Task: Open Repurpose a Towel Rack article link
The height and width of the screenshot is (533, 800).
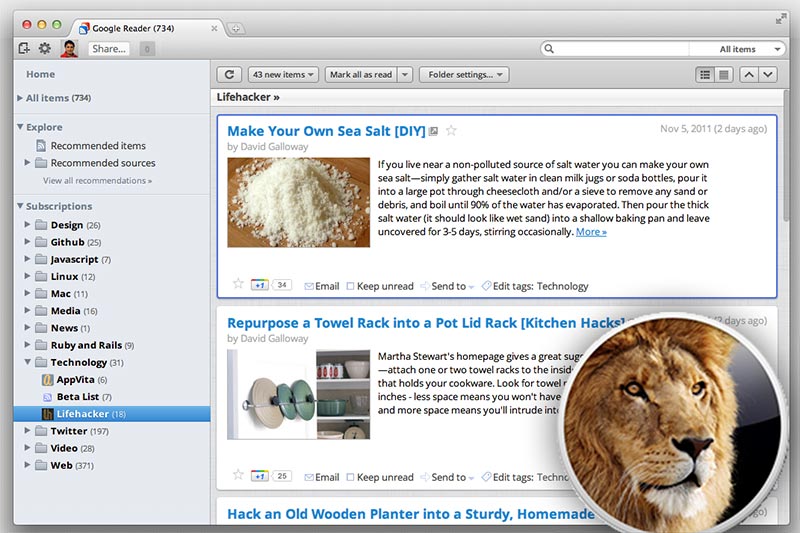Action: coord(426,323)
